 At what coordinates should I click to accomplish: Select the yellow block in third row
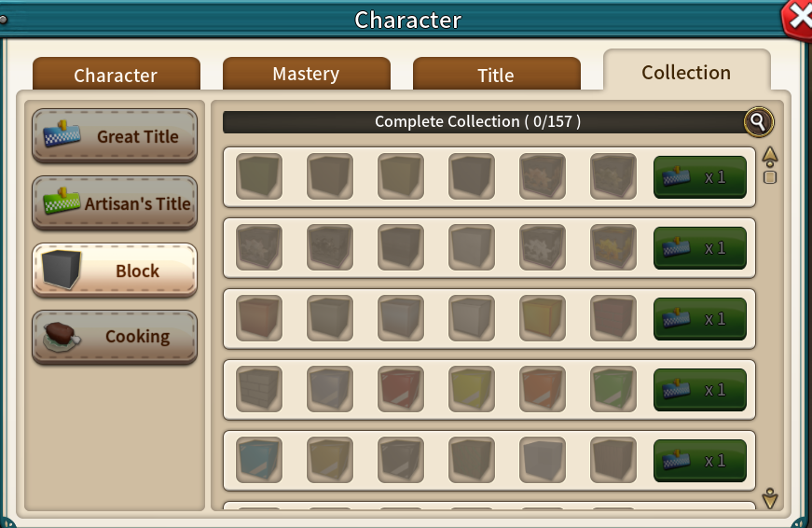(543, 318)
